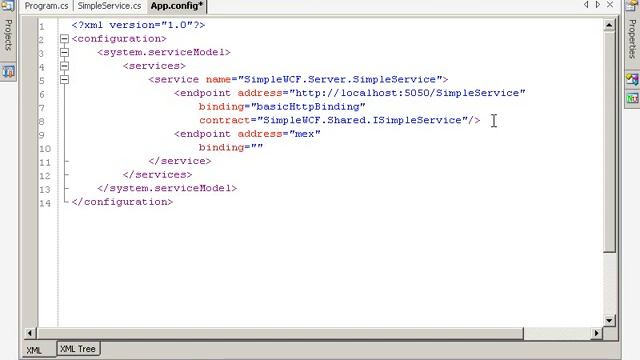The image size is (640, 360).
Task: Click the icon below the Projects tab
Action: pyautogui.click(x=8, y=72)
